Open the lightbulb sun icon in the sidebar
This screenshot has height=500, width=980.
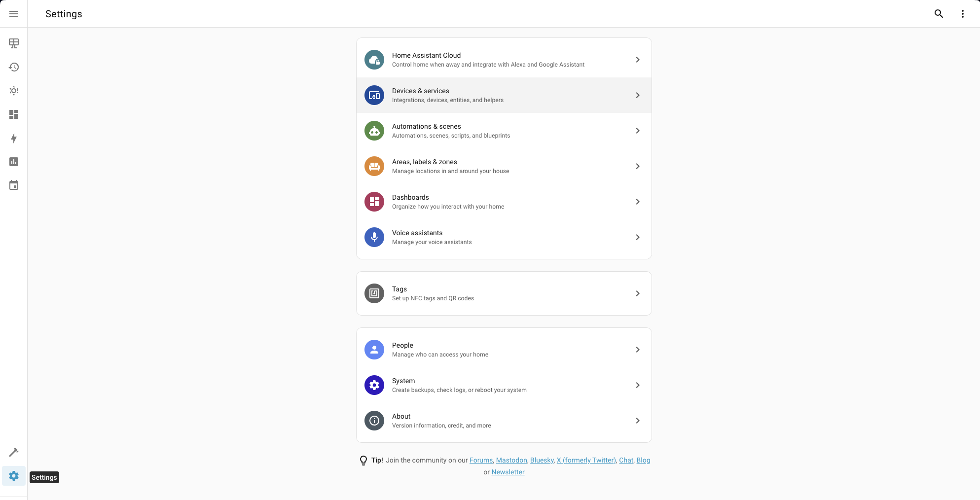click(14, 91)
